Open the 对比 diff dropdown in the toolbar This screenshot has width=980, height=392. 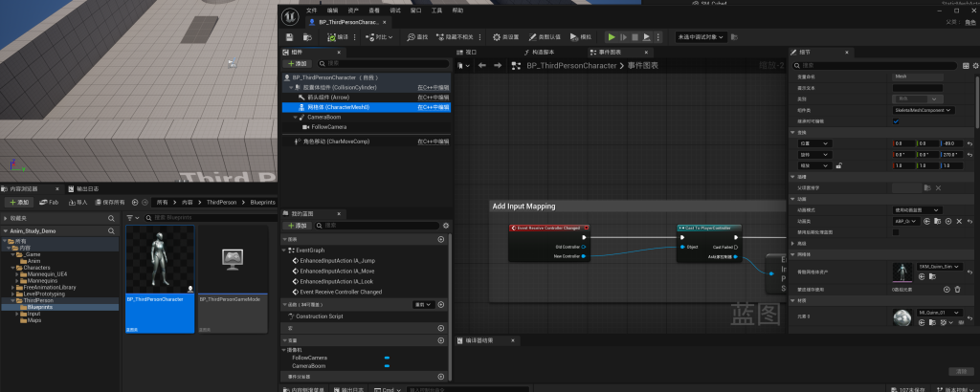[x=379, y=37]
